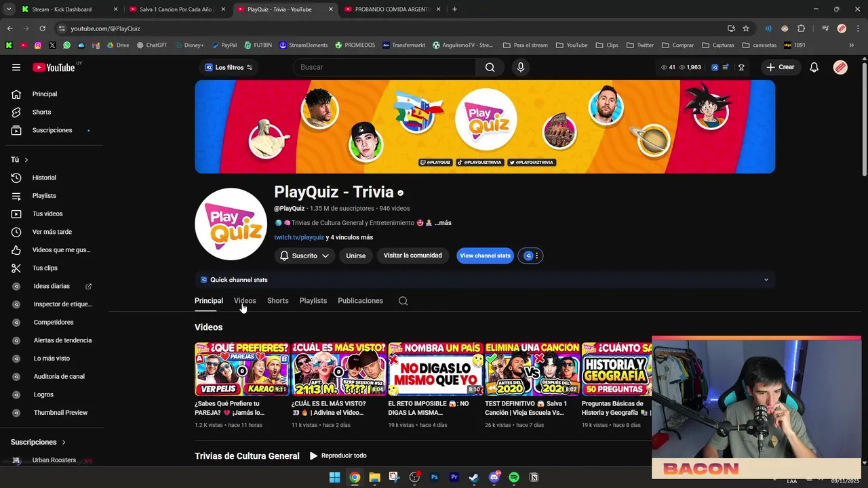The image size is (868, 488).
Task: Click the Unirse button
Action: click(x=355, y=256)
